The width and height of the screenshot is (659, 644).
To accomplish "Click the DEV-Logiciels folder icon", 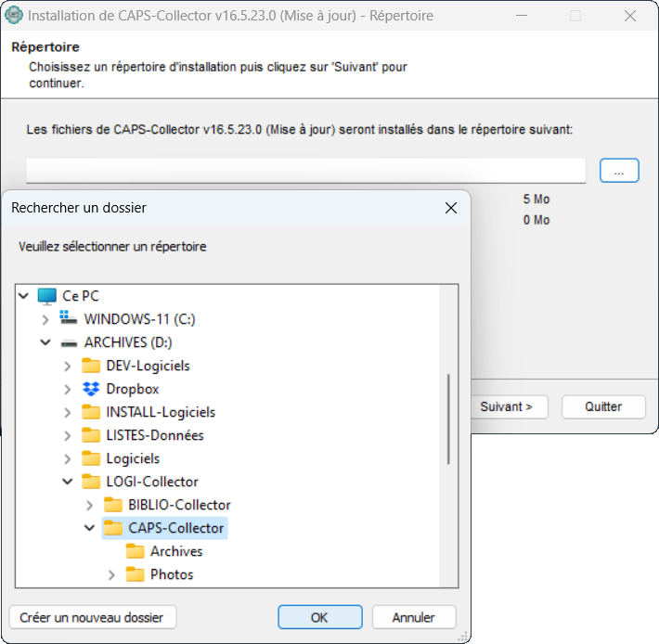I will click(x=91, y=366).
